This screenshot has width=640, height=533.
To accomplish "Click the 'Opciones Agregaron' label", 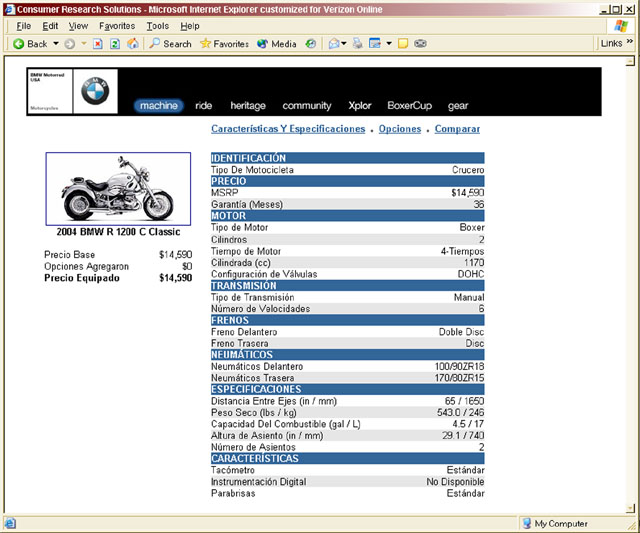I will tap(87, 266).
